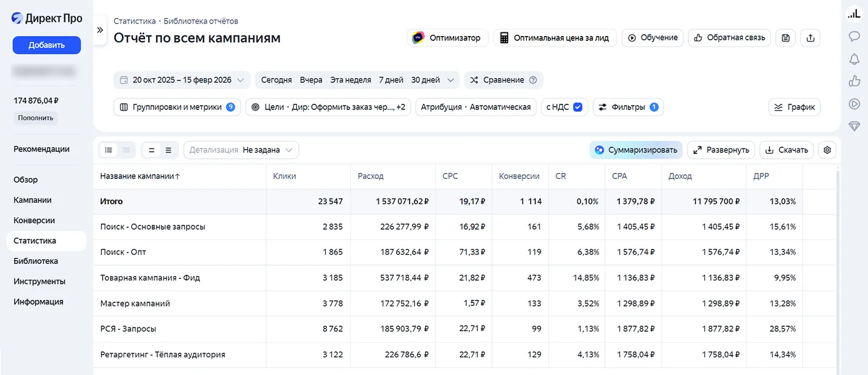Open Библиотека in the sidebar

(x=36, y=261)
